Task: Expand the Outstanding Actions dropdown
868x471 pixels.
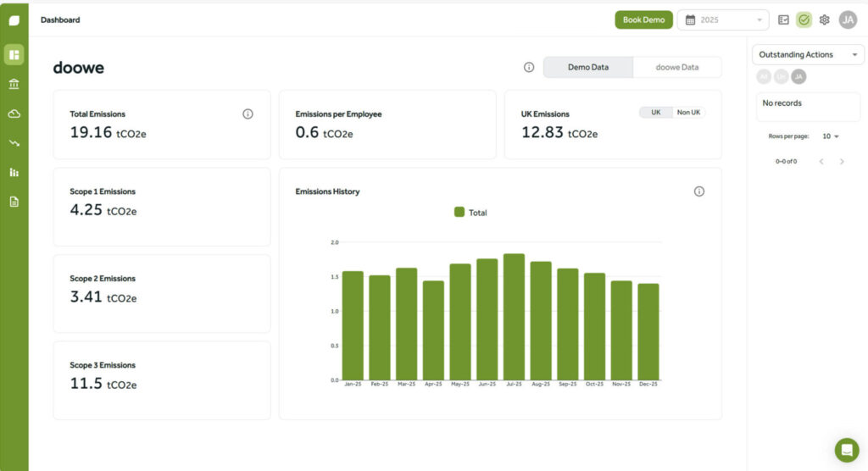Action: click(808, 55)
